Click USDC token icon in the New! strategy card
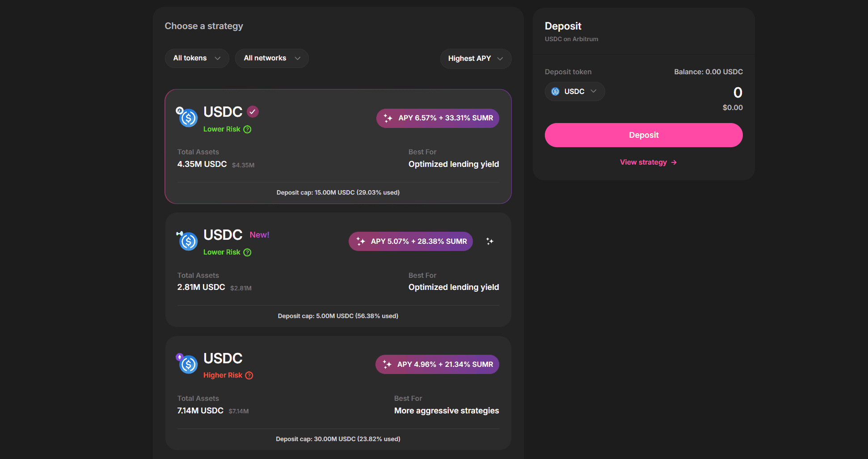Screen dimensions: 868x459 188,242
